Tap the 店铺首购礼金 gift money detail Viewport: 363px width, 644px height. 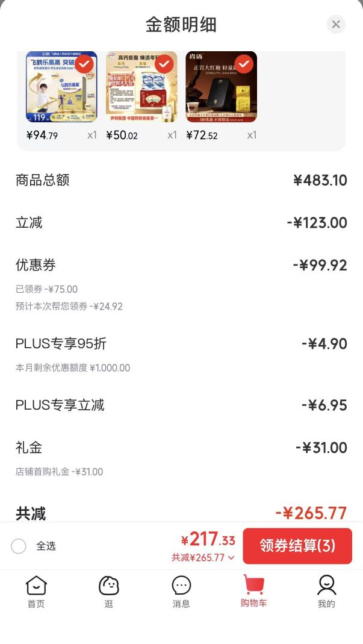(59, 472)
